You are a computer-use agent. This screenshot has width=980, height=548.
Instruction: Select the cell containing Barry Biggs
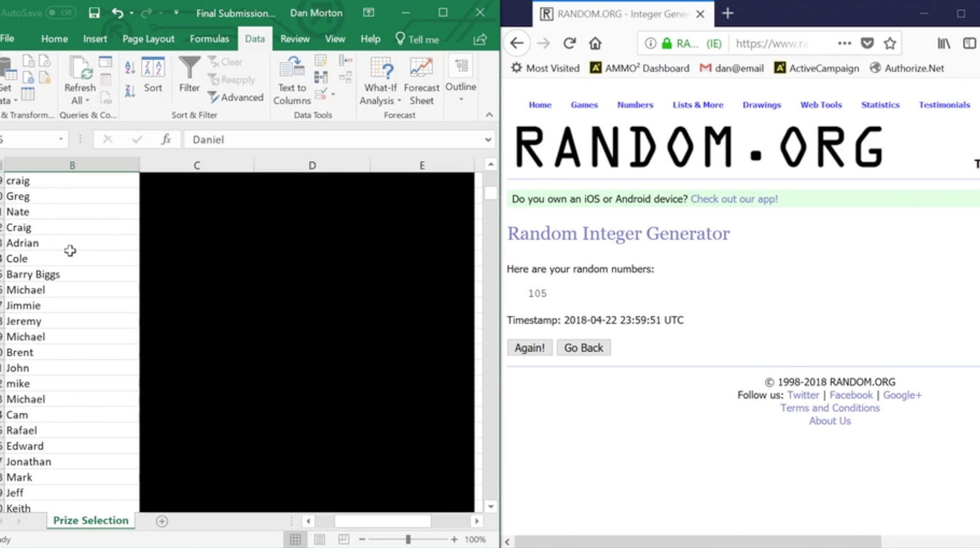pos(72,274)
